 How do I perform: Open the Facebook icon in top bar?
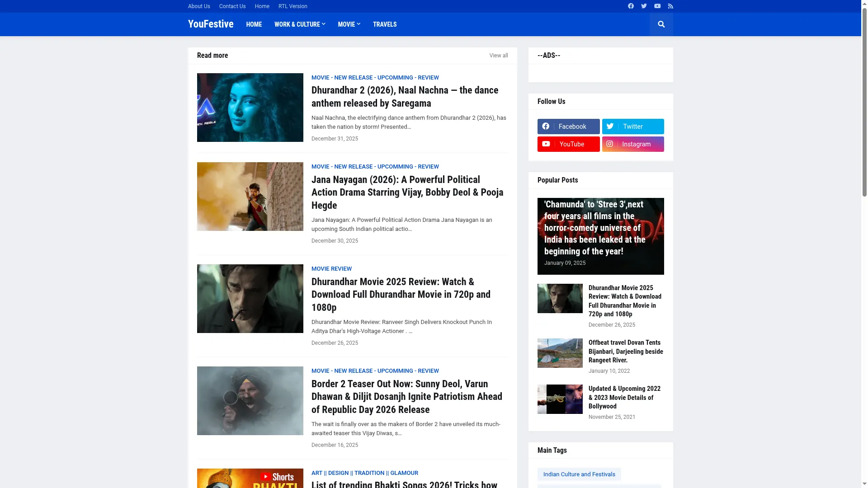(631, 6)
